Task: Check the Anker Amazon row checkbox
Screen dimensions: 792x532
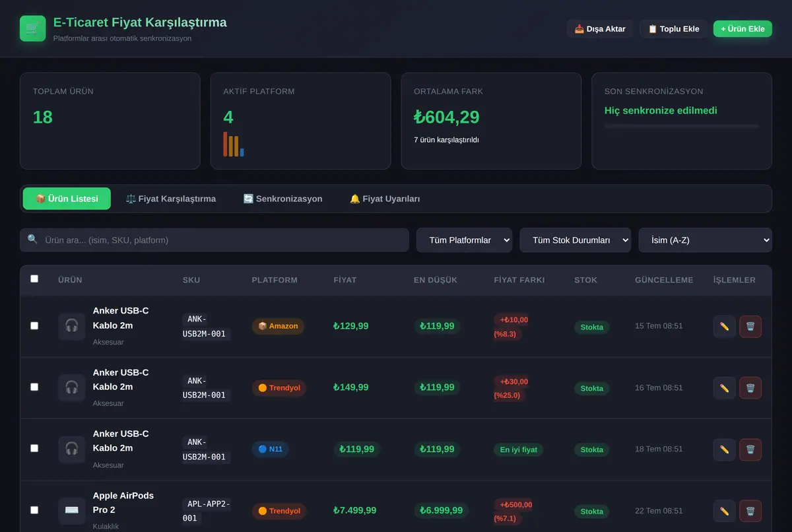Action: click(x=34, y=326)
